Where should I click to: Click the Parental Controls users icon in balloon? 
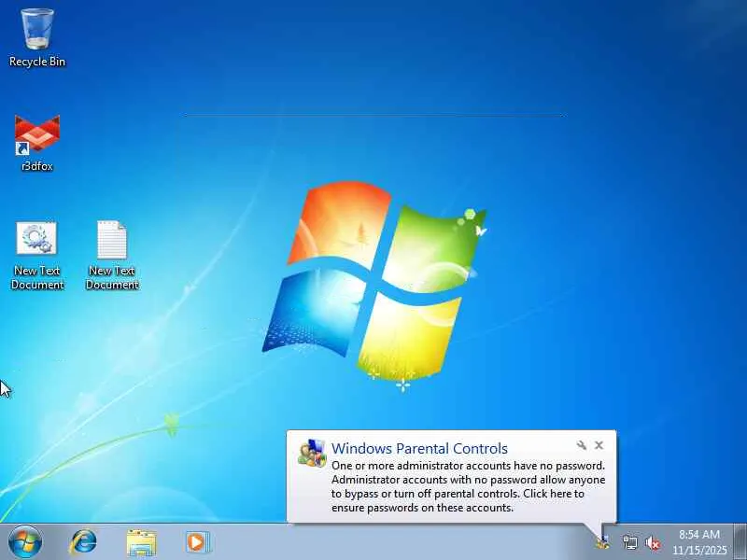click(x=312, y=454)
